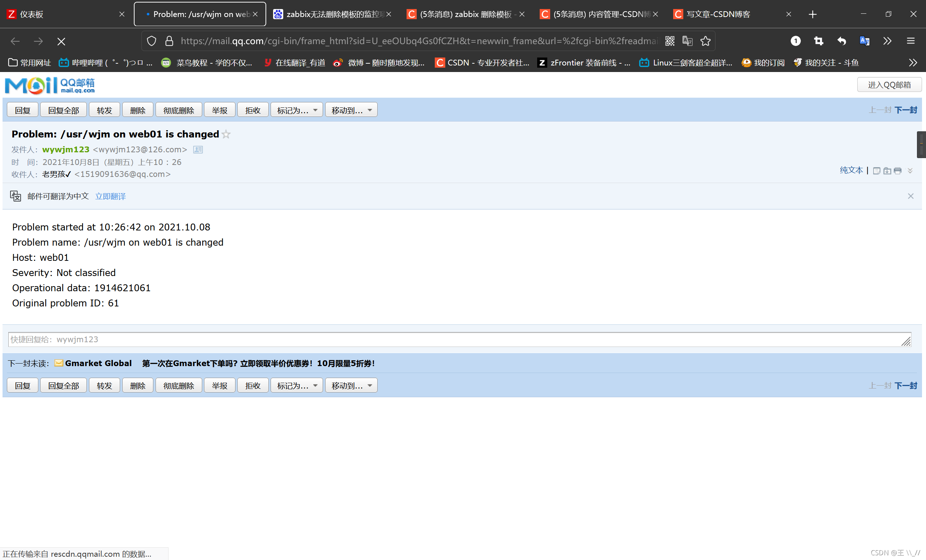926x560 pixels.
Task: Stop page loading with X button
Action: point(61,41)
